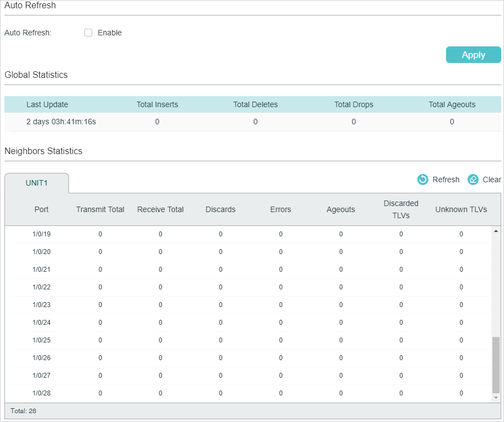Click the Last Update time value
The width and height of the screenshot is (504, 422).
[61, 122]
